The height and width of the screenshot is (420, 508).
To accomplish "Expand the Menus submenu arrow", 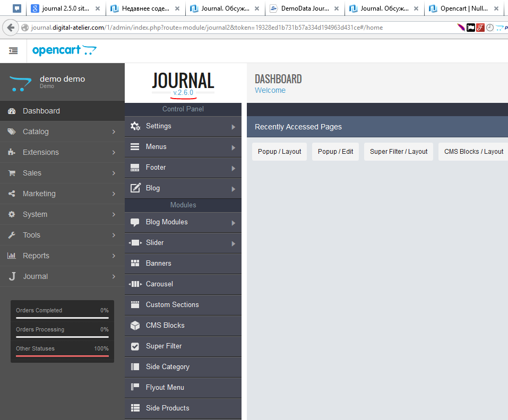I will [234, 147].
